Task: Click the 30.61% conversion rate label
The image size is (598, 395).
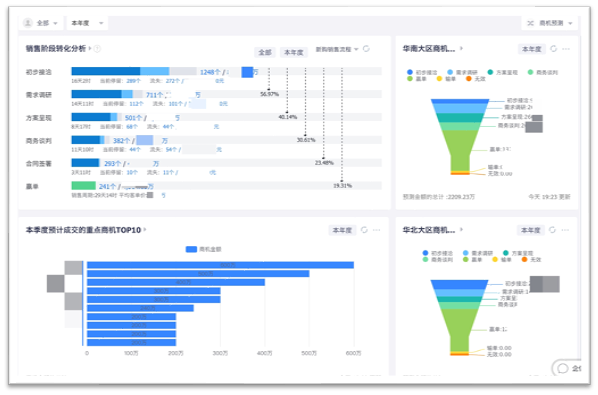Action: point(306,140)
